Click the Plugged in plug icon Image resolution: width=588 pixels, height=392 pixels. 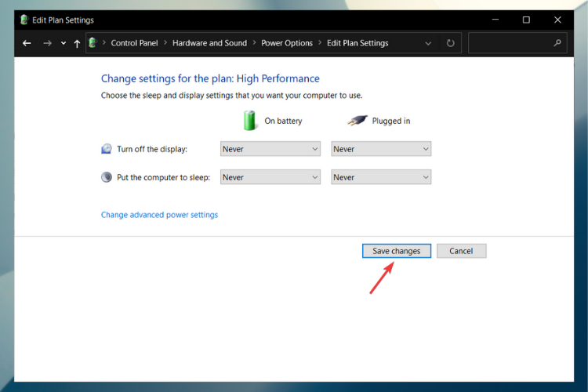(357, 121)
